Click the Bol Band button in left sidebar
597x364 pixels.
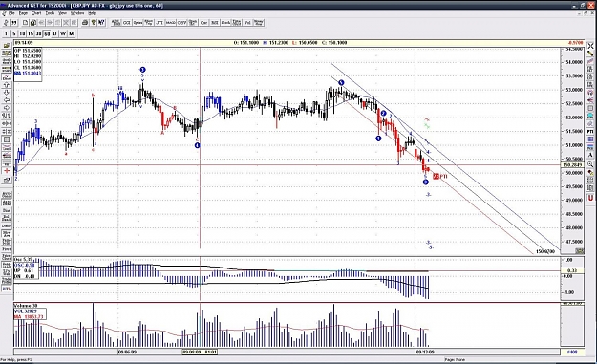tap(7, 218)
